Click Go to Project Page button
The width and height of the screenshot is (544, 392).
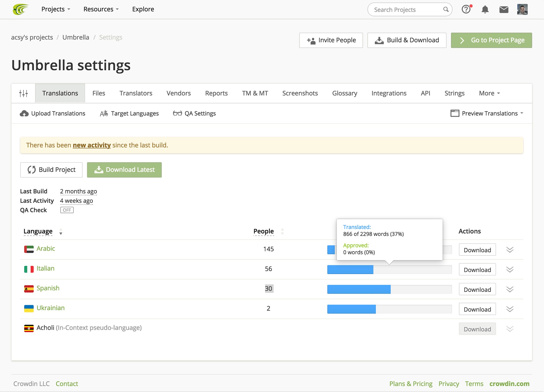tap(491, 40)
